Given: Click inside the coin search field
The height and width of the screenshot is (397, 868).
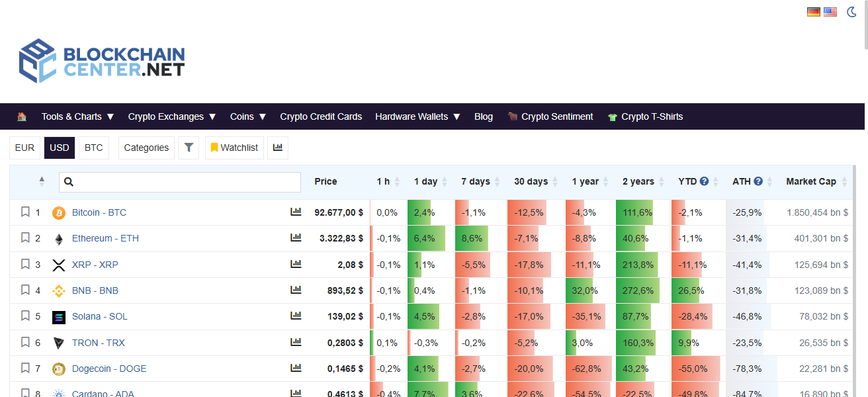Looking at the screenshot, I should (x=179, y=181).
